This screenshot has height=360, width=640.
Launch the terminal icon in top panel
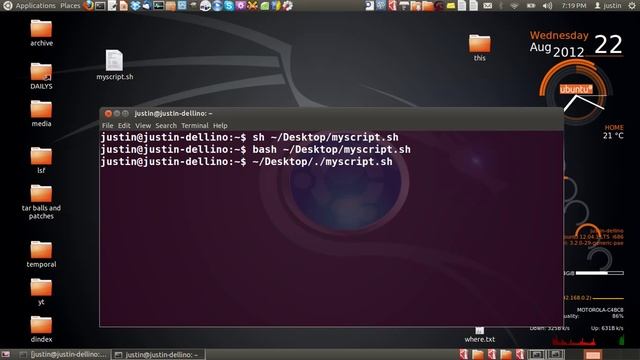coord(100,6)
